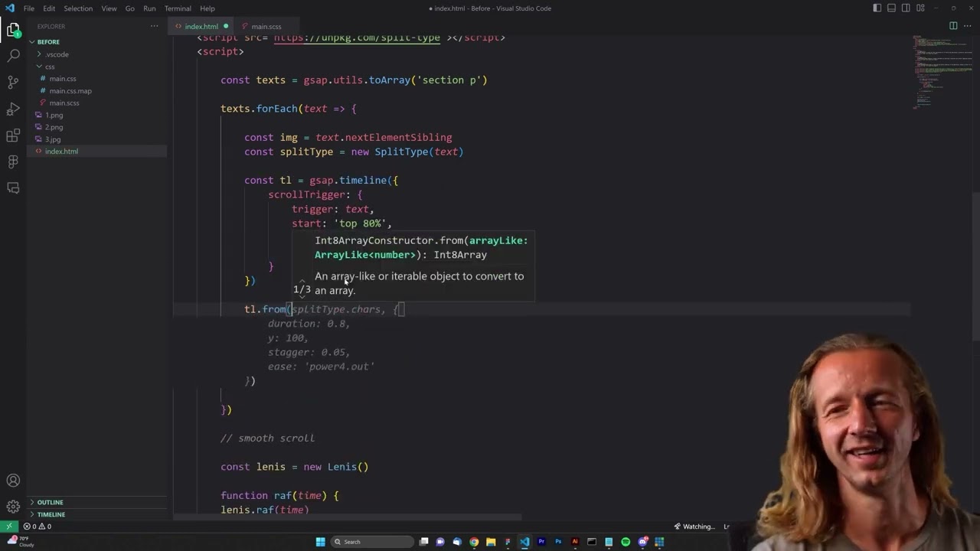Toggle the primary side bar
The width and height of the screenshot is (980, 551).
pos(877,8)
